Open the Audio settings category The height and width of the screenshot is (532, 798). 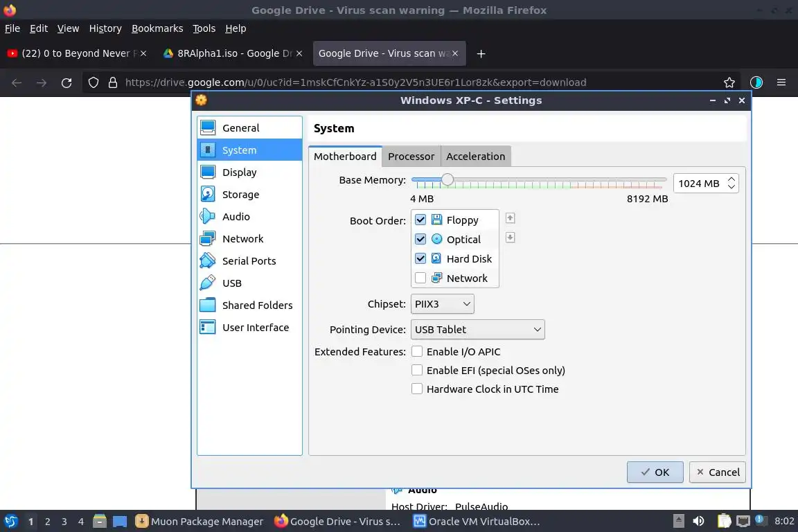pos(249,216)
